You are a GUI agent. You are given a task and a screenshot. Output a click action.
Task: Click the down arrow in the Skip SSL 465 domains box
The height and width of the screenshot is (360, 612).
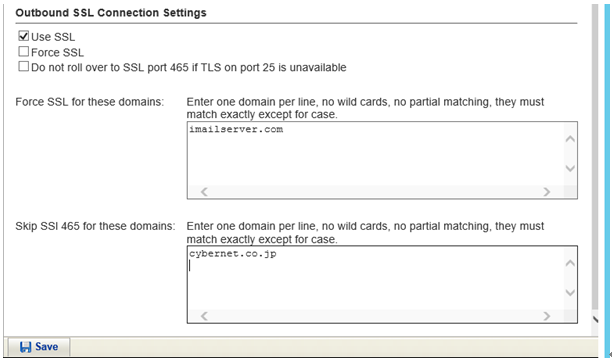(570, 292)
